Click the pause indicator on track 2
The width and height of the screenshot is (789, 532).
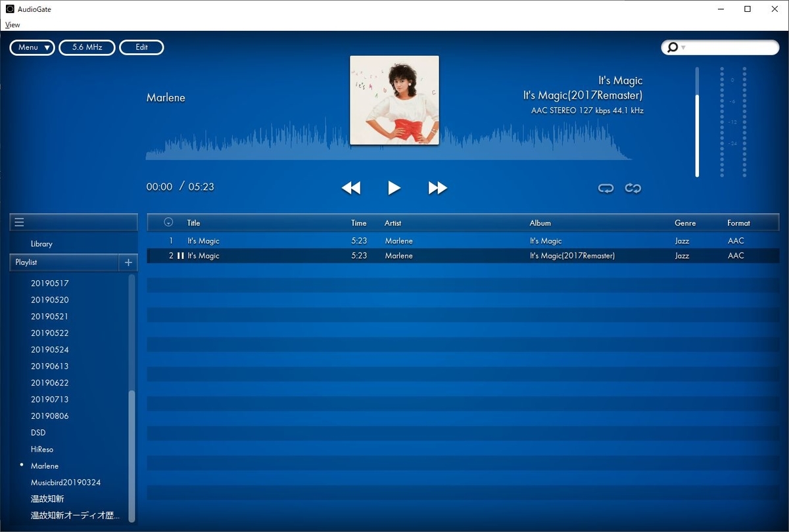point(181,256)
